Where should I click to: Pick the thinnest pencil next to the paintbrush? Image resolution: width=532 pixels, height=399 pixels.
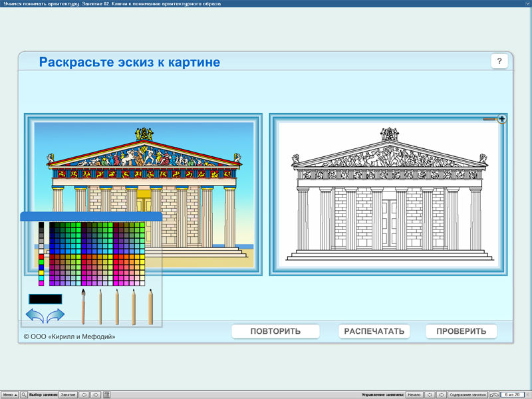(x=100, y=306)
